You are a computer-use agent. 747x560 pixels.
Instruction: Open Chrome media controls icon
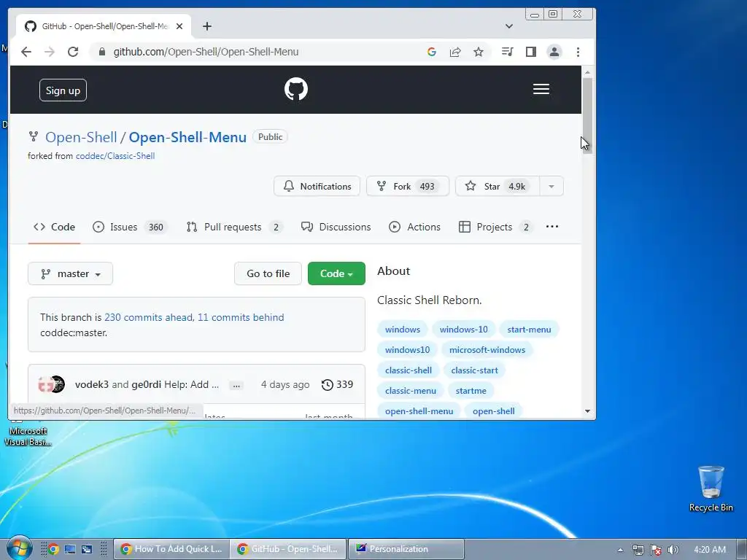pyautogui.click(x=508, y=52)
